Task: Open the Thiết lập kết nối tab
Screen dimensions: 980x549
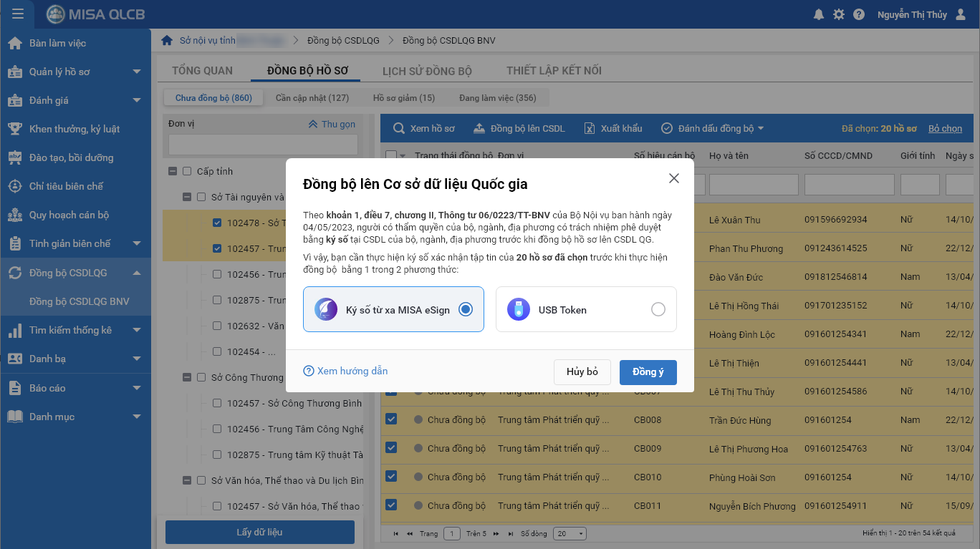Action: coord(554,71)
